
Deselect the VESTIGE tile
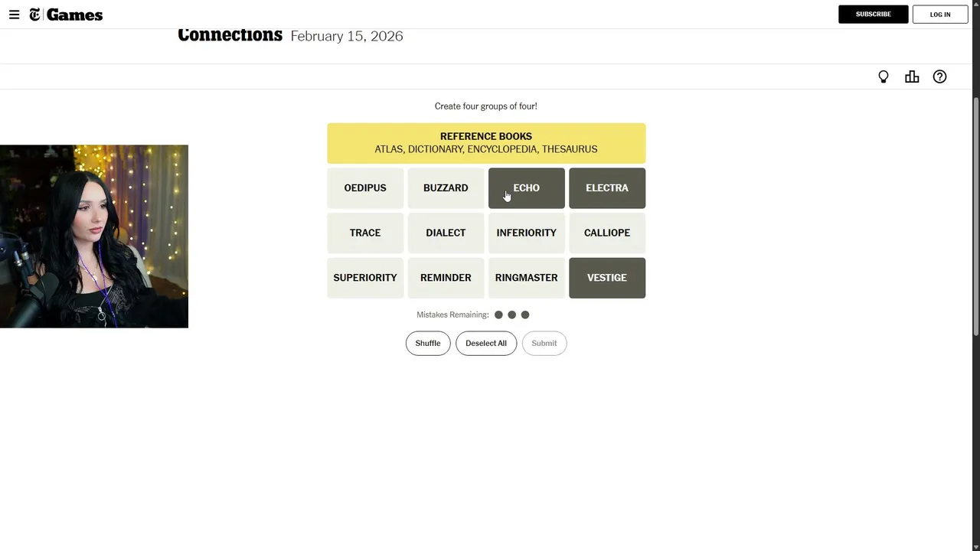(607, 278)
